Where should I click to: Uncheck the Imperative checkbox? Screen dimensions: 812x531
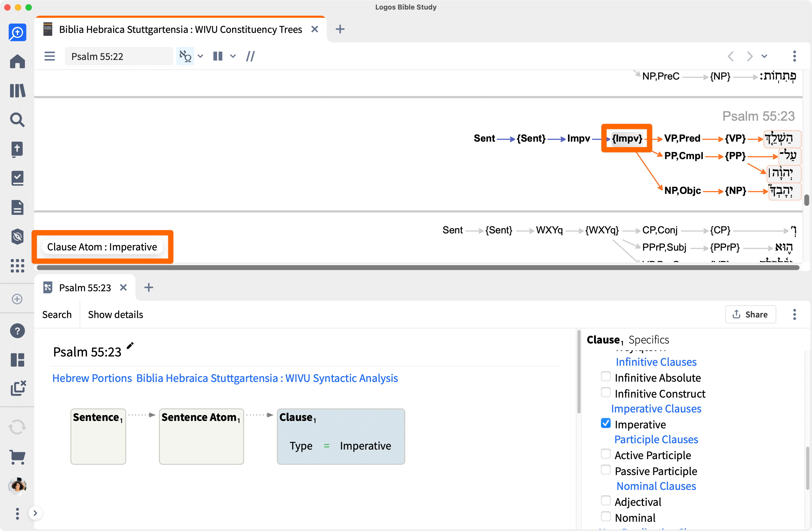click(x=606, y=423)
